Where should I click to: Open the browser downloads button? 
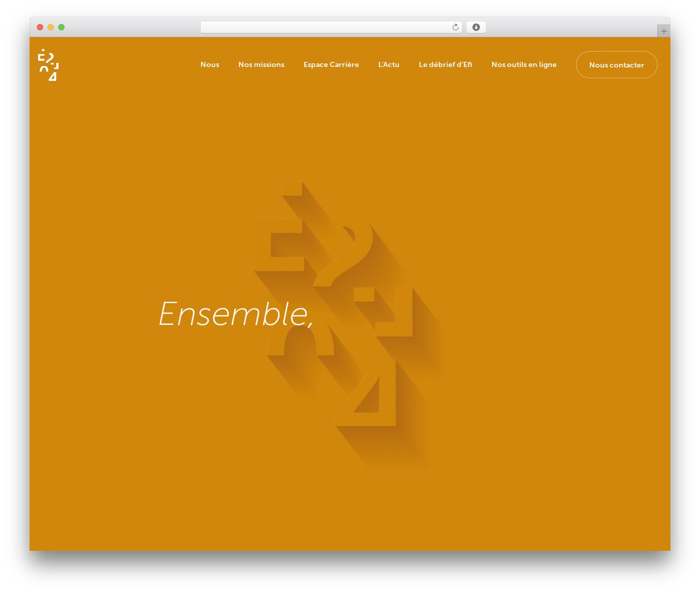(x=476, y=27)
